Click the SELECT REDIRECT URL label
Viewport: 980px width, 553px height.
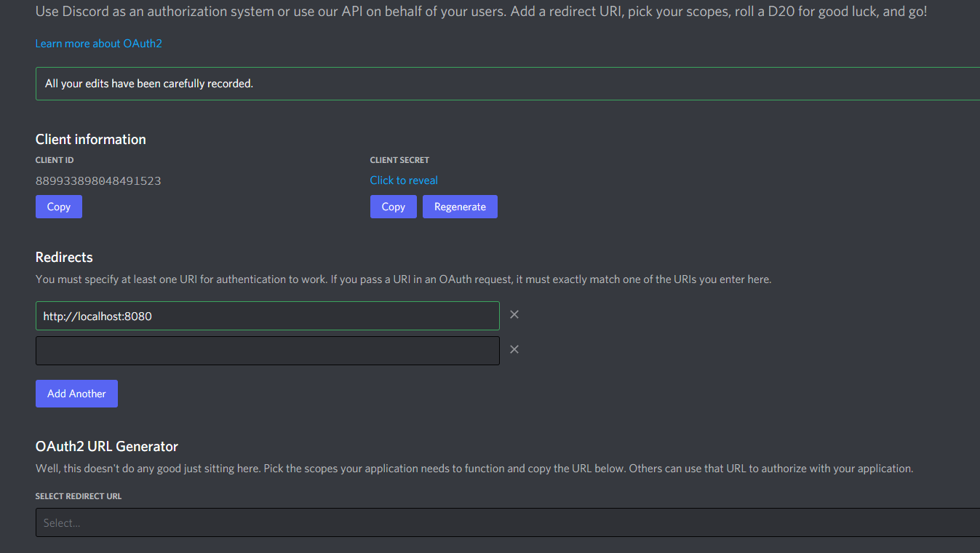tap(79, 496)
